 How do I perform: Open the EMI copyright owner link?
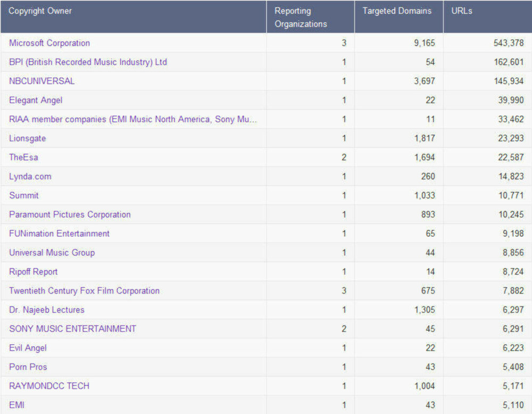16,405
